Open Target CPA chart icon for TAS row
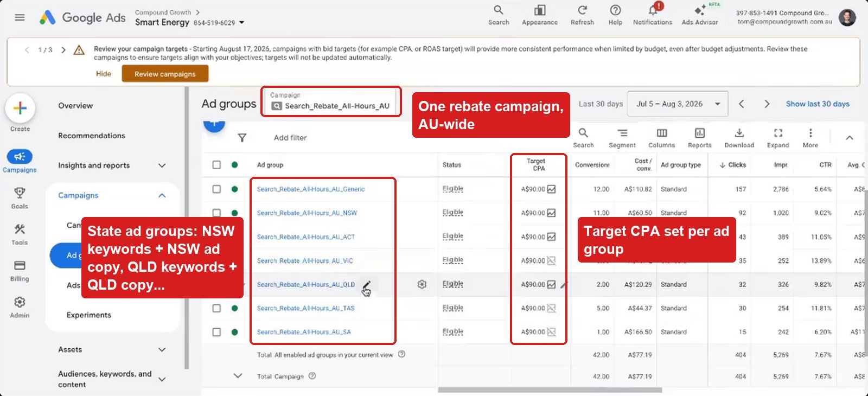Screen dimensions: 868x396 coord(551,308)
